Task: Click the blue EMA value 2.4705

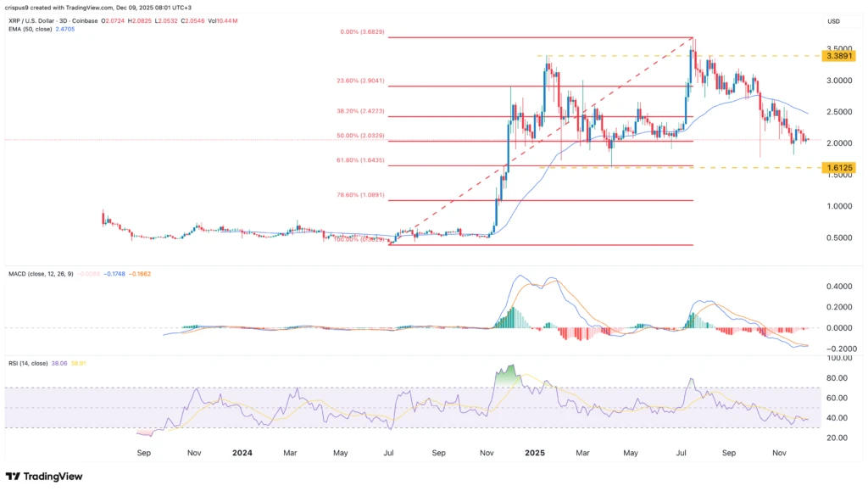Action: 64,31
